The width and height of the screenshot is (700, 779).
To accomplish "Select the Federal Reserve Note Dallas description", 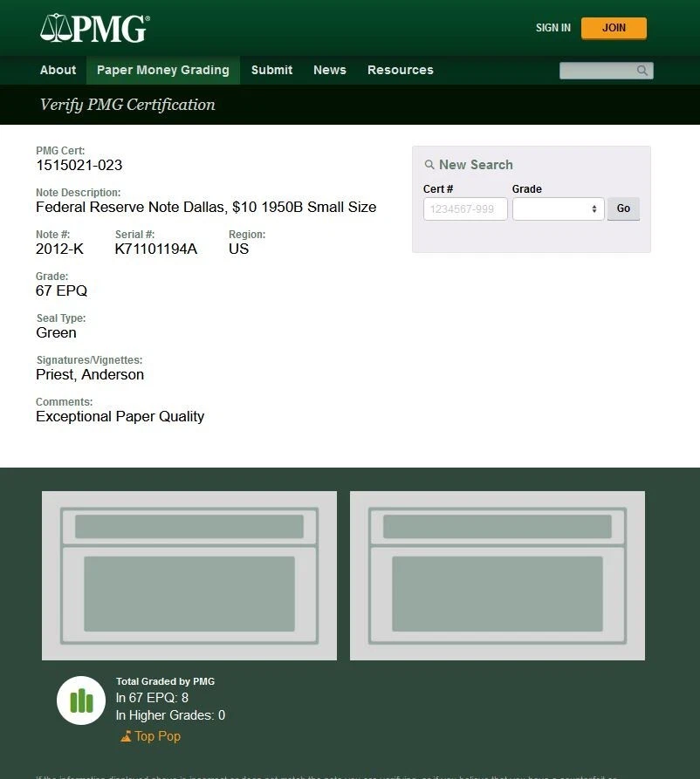I will (x=206, y=207).
